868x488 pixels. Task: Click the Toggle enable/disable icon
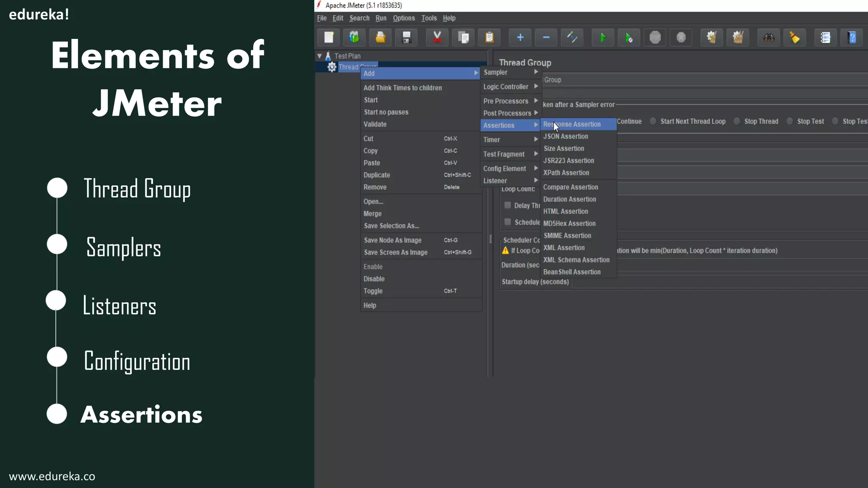572,37
